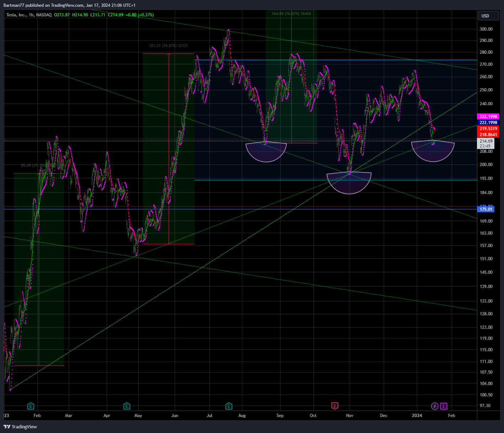Open the TradingView.com link in the header
Screen dimensions: 504x433
67,5
